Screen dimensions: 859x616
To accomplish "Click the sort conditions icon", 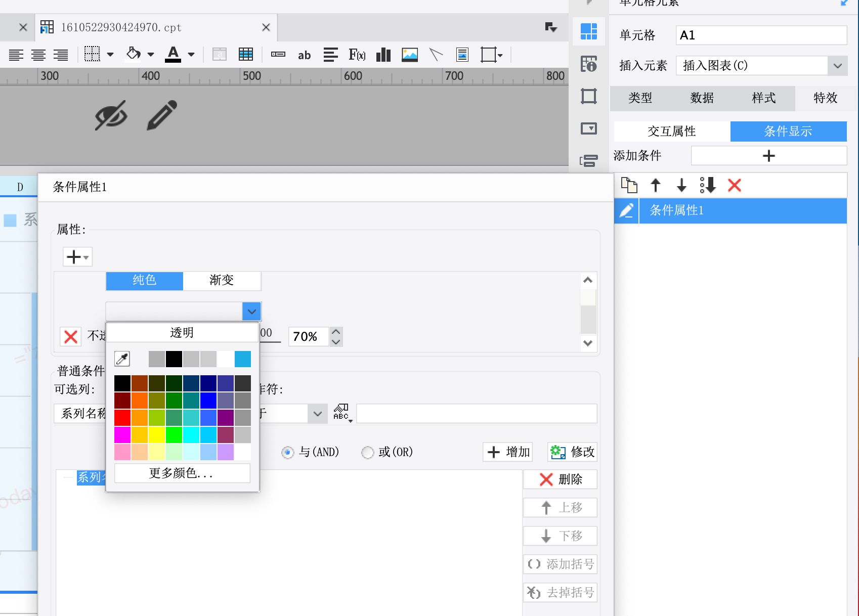I will coord(708,185).
